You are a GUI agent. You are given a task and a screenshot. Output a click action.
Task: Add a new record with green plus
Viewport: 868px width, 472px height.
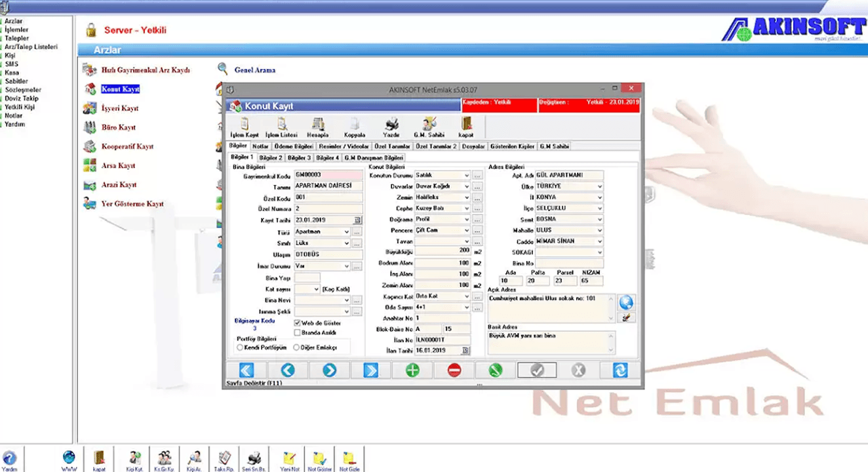(412, 370)
